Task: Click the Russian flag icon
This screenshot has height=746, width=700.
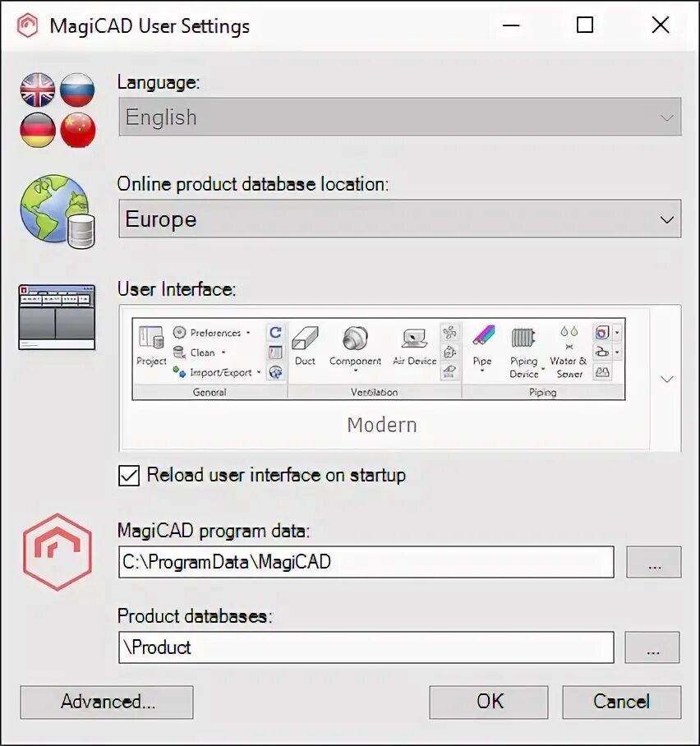Action: point(77,90)
